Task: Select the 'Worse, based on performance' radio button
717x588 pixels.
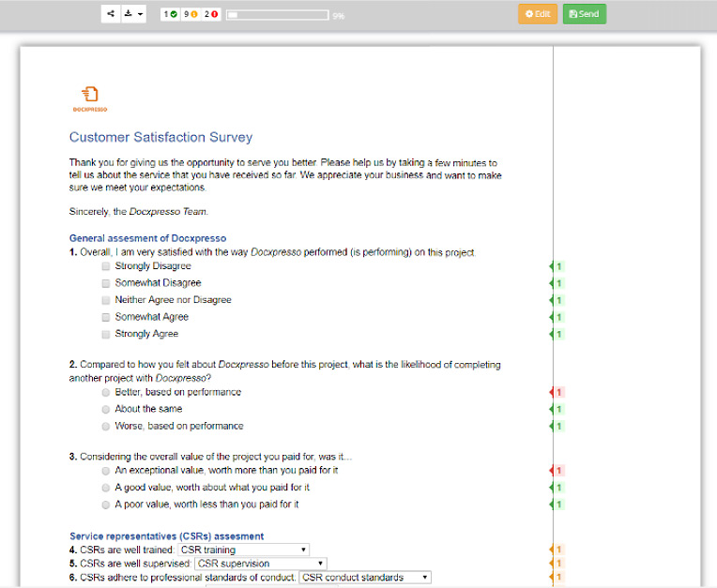Action: [106, 427]
